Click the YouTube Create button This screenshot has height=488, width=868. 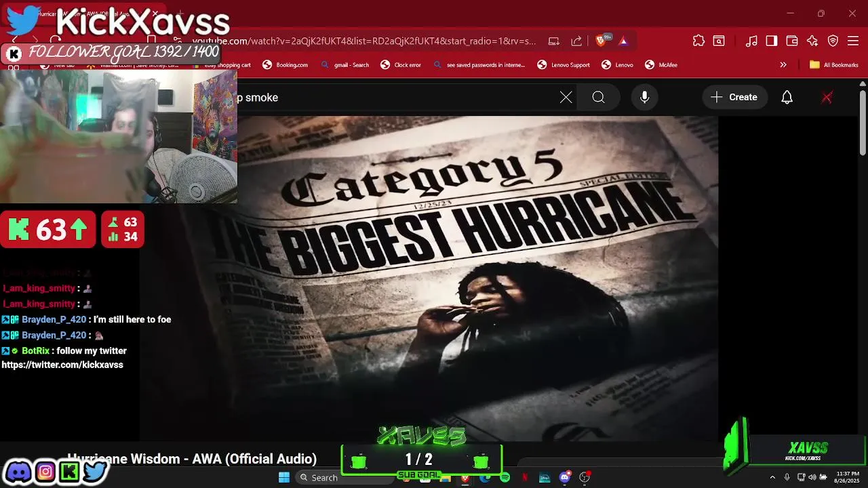734,98
